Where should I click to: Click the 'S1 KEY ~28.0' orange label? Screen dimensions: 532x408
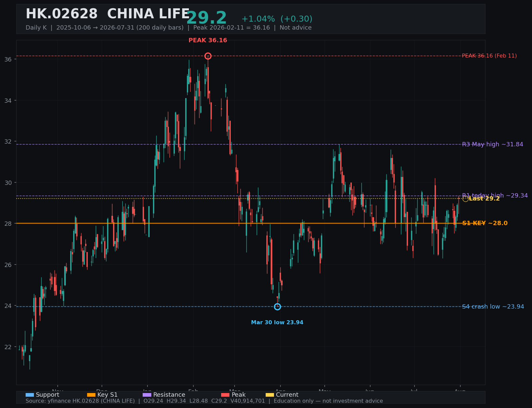485,223
